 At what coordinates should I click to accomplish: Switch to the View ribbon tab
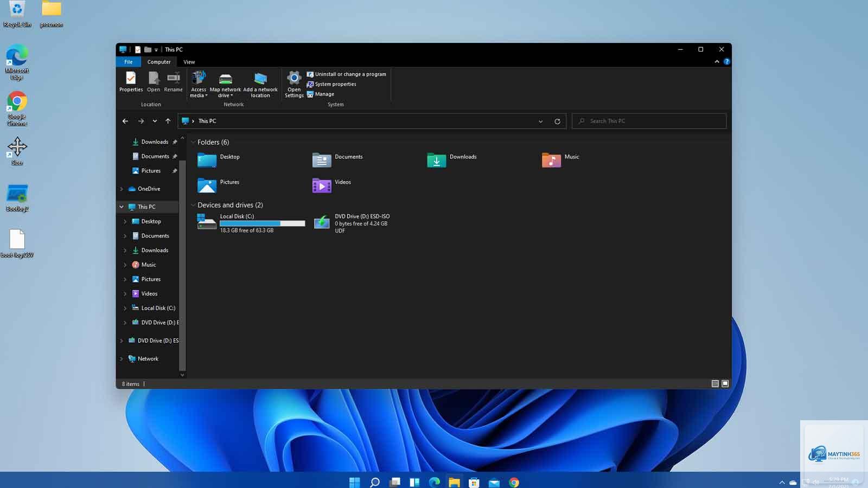point(189,62)
